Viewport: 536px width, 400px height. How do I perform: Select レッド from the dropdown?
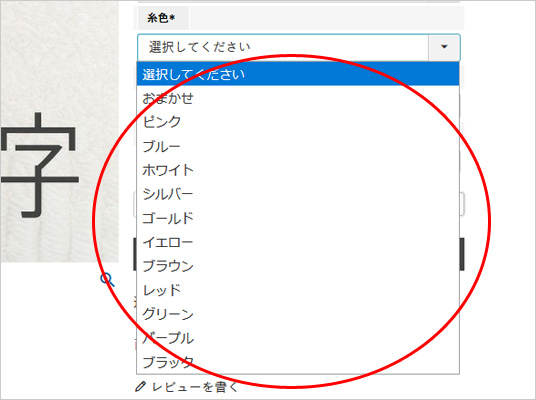point(298,290)
